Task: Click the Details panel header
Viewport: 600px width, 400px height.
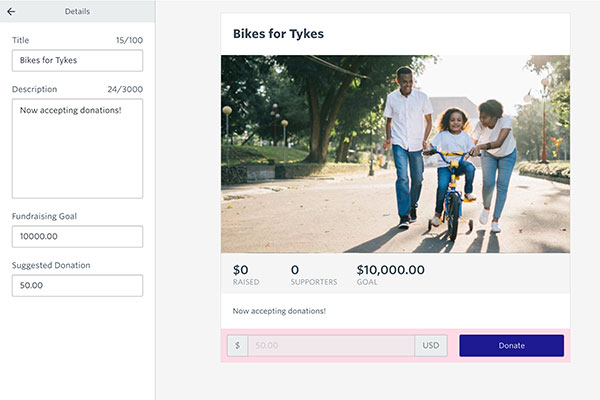Action: [77, 11]
